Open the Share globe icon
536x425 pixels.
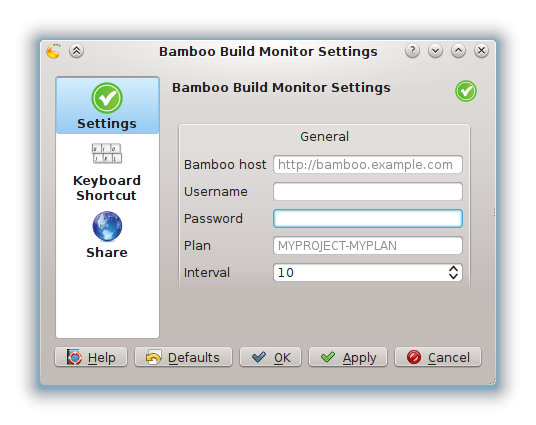(107, 226)
